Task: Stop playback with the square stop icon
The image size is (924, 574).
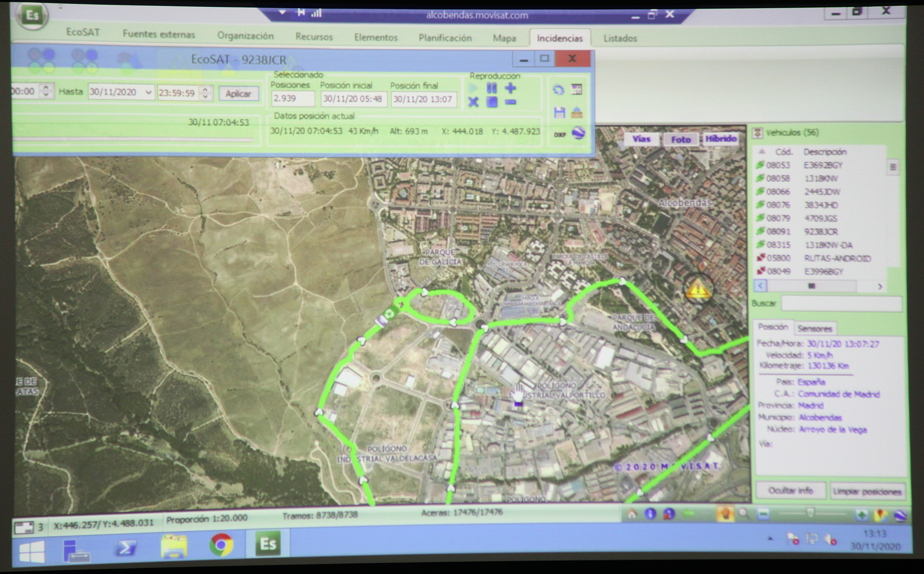Action: pos(492,102)
